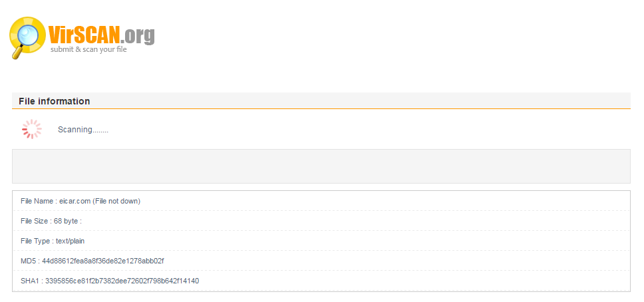Select the File Type label
The height and width of the screenshot is (302, 644).
point(35,241)
